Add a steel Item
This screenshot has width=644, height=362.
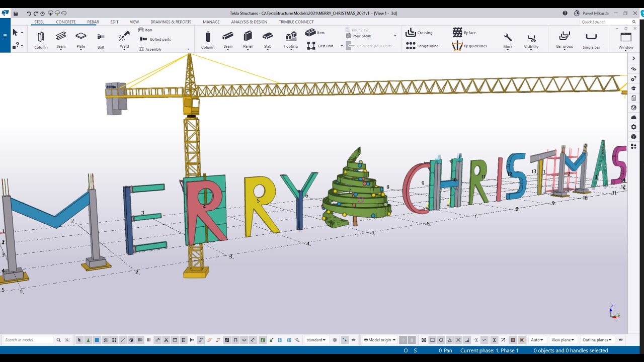[x=145, y=30]
